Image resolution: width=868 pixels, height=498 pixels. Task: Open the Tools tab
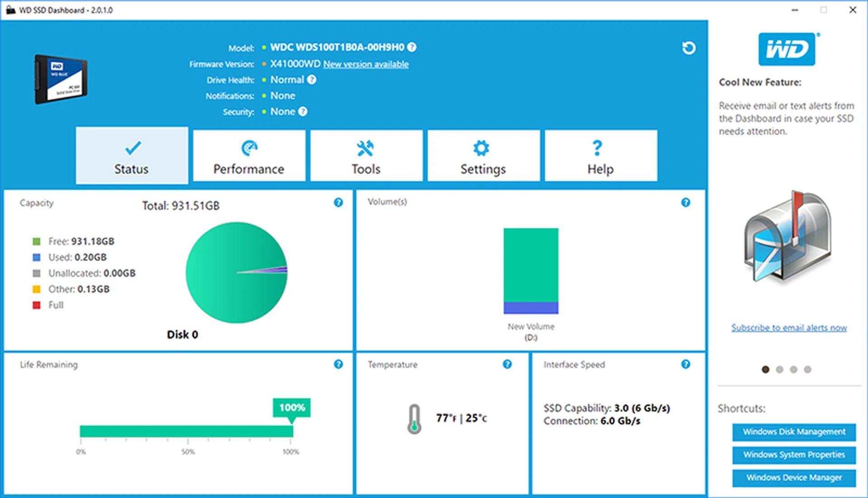click(x=366, y=156)
